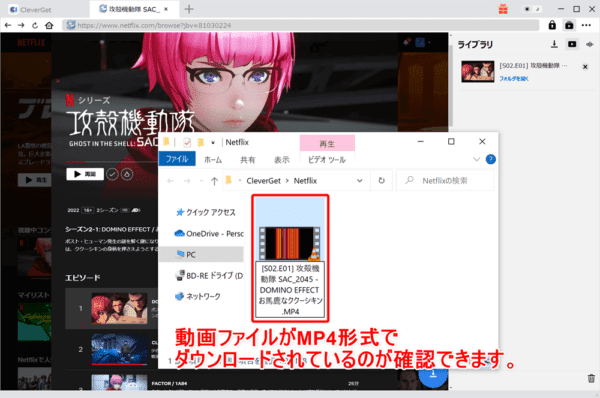Open the 表示 ribbon tab
The width and height of the screenshot is (600, 398).
tap(282, 160)
